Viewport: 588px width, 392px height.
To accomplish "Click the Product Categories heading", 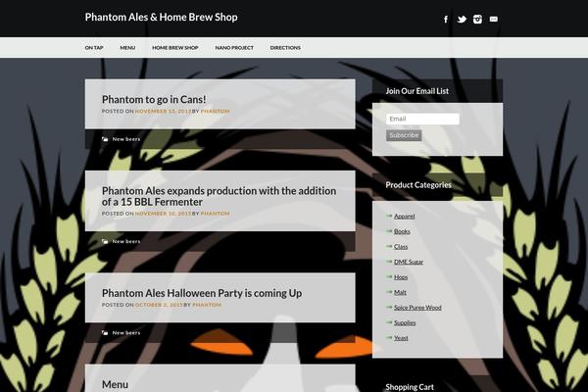I will point(418,185).
